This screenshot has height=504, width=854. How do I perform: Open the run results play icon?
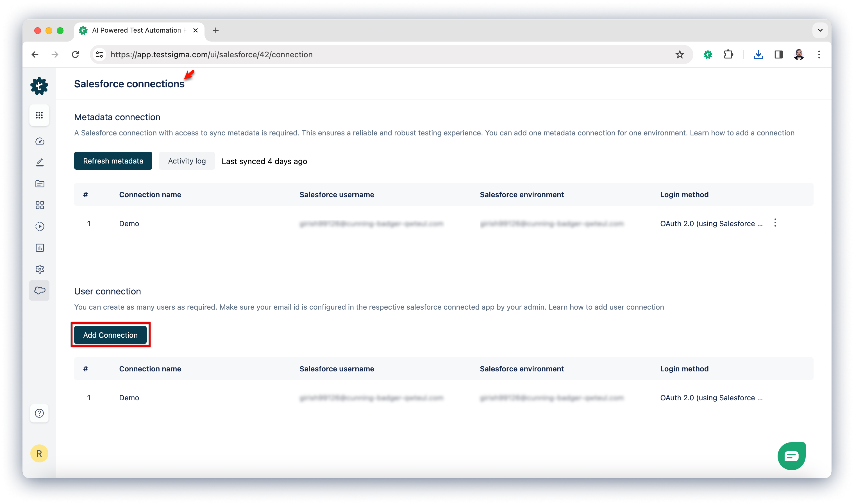click(x=40, y=226)
